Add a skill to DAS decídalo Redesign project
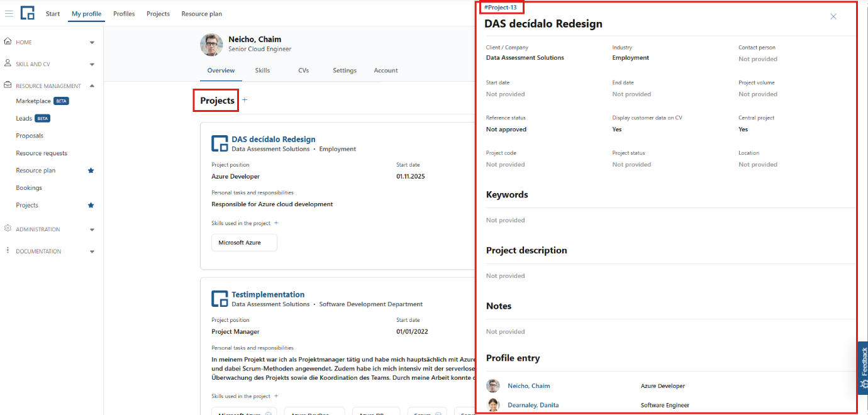 (276, 223)
